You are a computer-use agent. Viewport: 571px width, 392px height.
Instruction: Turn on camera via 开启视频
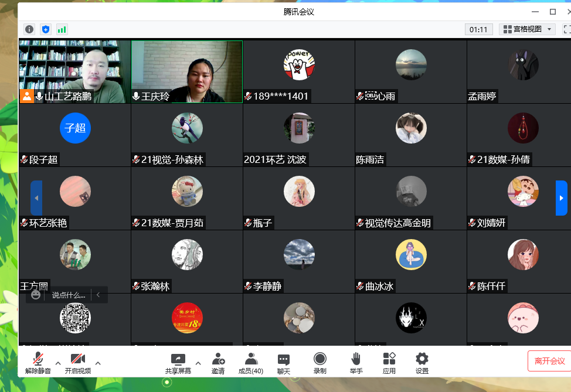click(77, 363)
